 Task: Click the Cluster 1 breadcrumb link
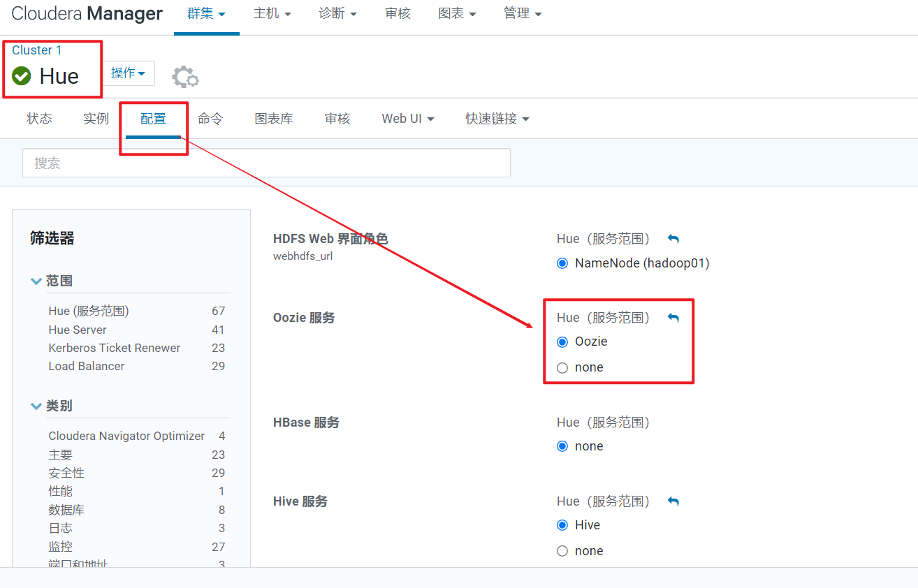click(37, 50)
